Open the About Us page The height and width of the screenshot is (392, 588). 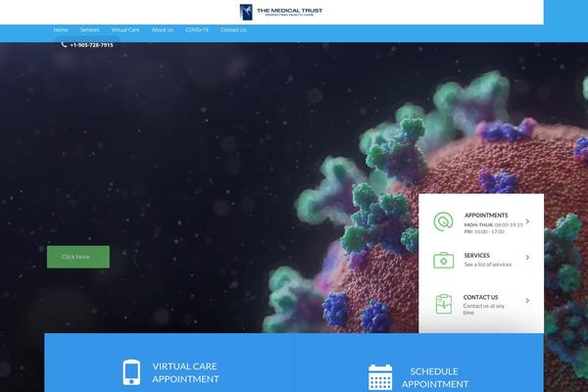(x=163, y=29)
